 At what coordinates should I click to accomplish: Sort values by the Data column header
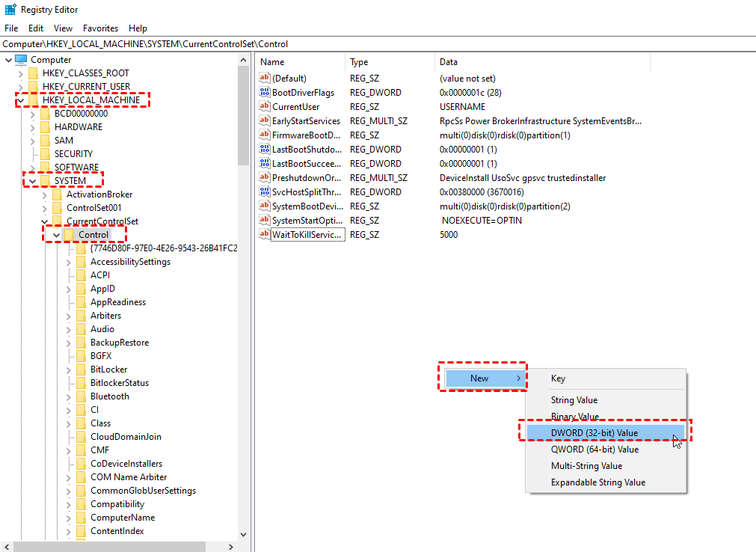tap(542, 62)
